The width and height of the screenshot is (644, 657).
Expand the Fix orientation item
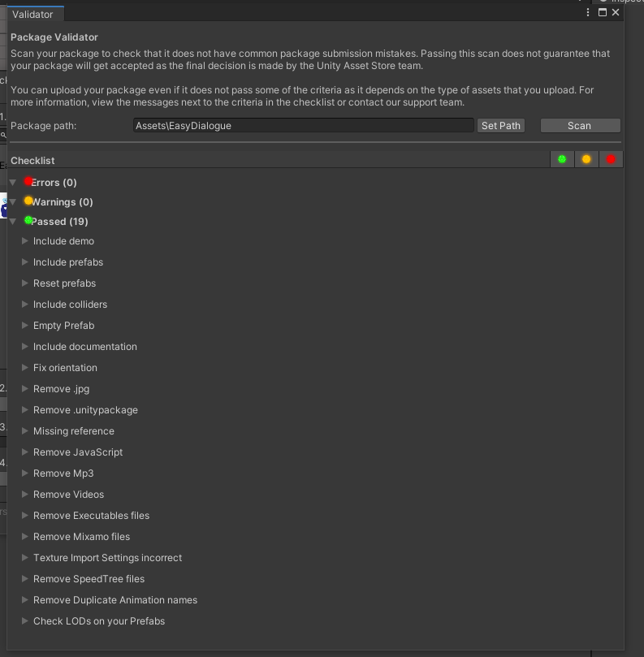(x=24, y=367)
